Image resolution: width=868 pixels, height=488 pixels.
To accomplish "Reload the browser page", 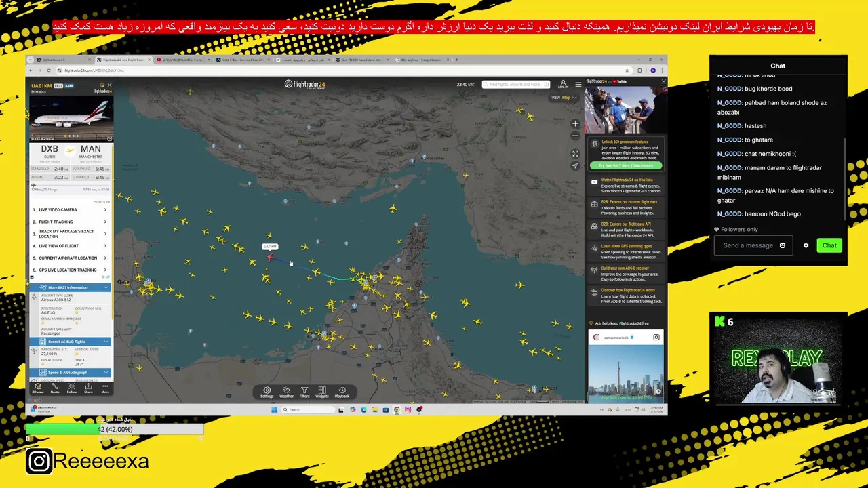I will point(48,70).
